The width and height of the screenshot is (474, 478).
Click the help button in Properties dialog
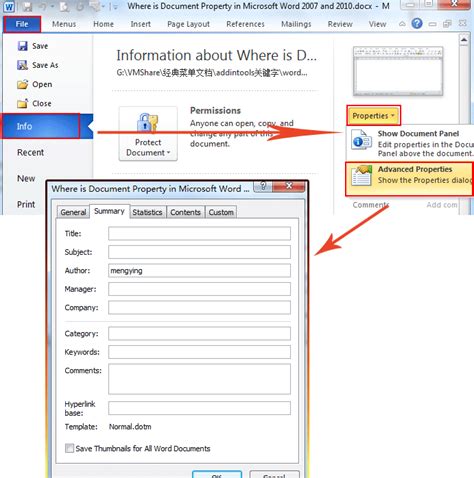[263, 186]
